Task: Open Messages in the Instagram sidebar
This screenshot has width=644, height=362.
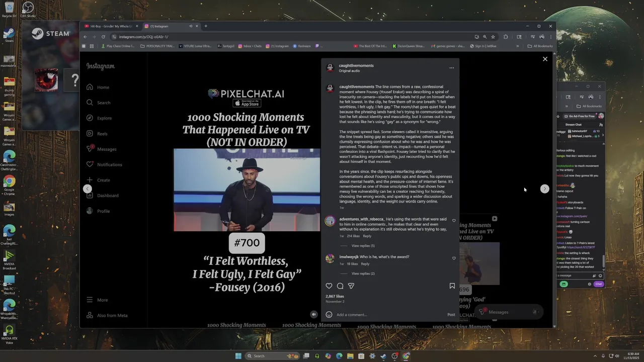Action: point(101,149)
